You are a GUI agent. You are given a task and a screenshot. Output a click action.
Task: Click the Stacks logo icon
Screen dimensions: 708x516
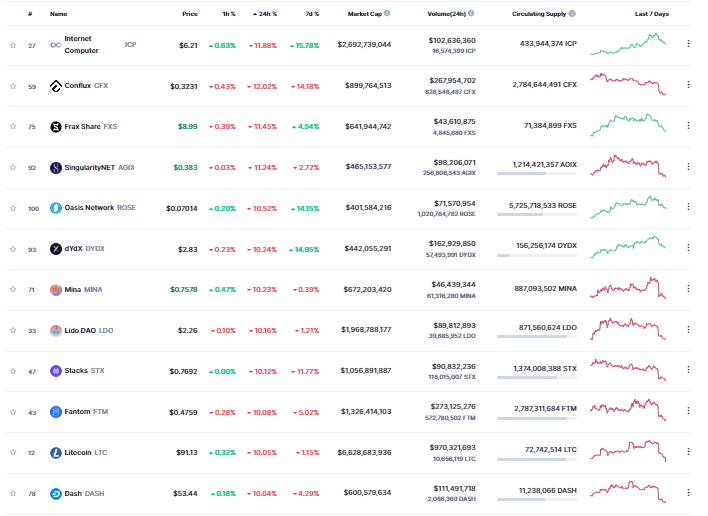(x=56, y=371)
